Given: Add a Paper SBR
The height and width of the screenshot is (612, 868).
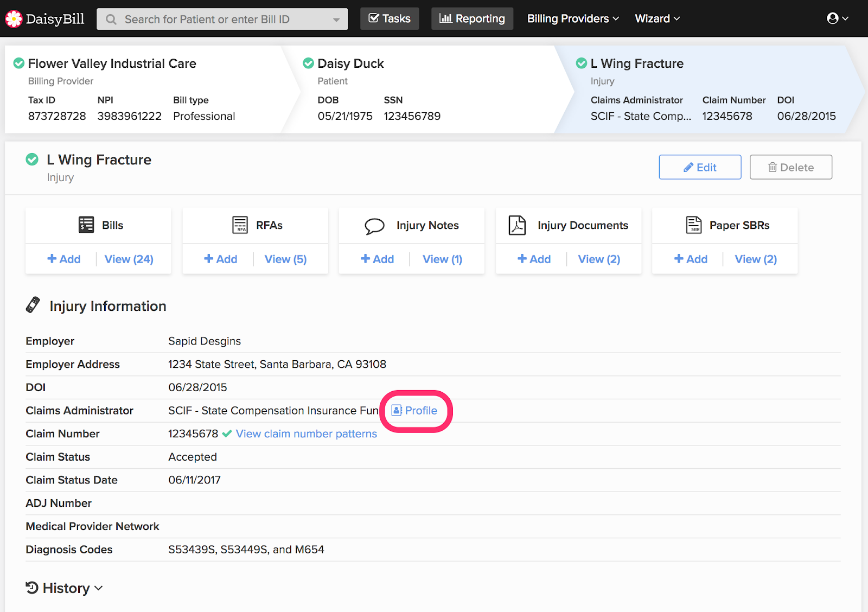Looking at the screenshot, I should (691, 259).
